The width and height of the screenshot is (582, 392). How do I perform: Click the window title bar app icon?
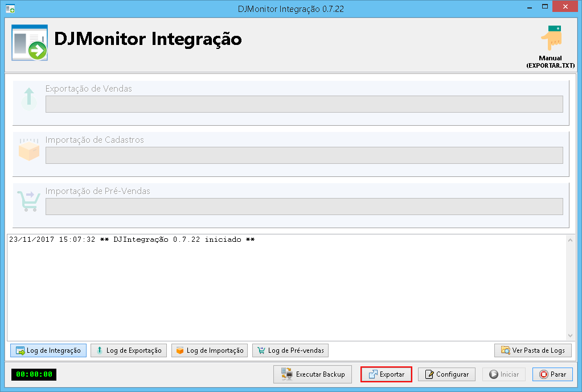point(10,9)
